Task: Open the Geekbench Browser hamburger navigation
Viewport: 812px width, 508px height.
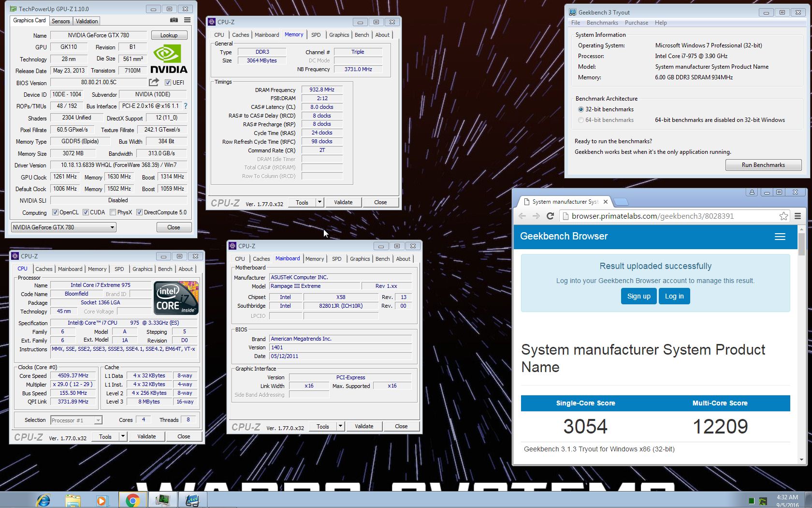Action: point(780,237)
